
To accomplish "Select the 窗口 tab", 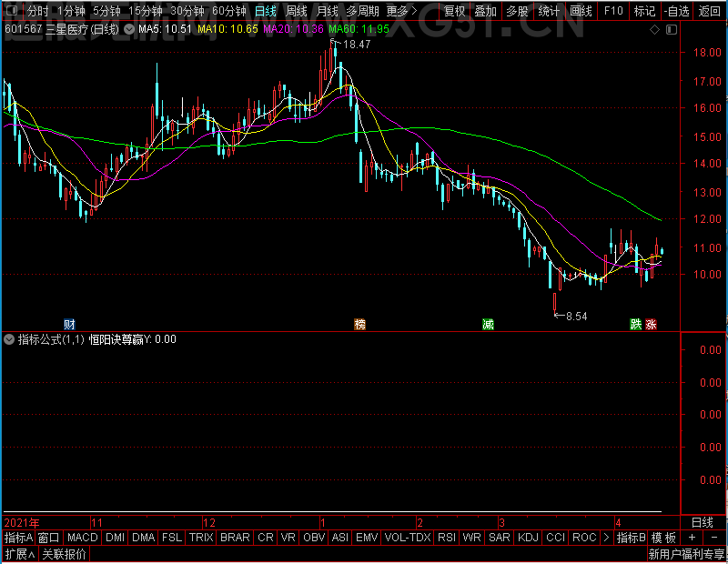I will (49, 538).
